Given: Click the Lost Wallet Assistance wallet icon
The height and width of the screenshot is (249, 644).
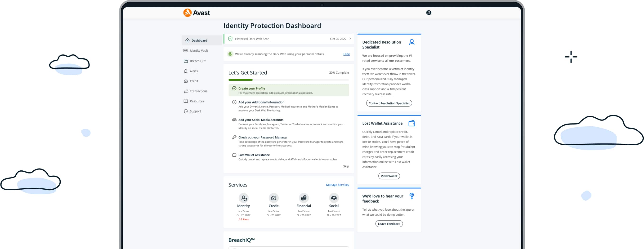Looking at the screenshot, I should (x=412, y=123).
